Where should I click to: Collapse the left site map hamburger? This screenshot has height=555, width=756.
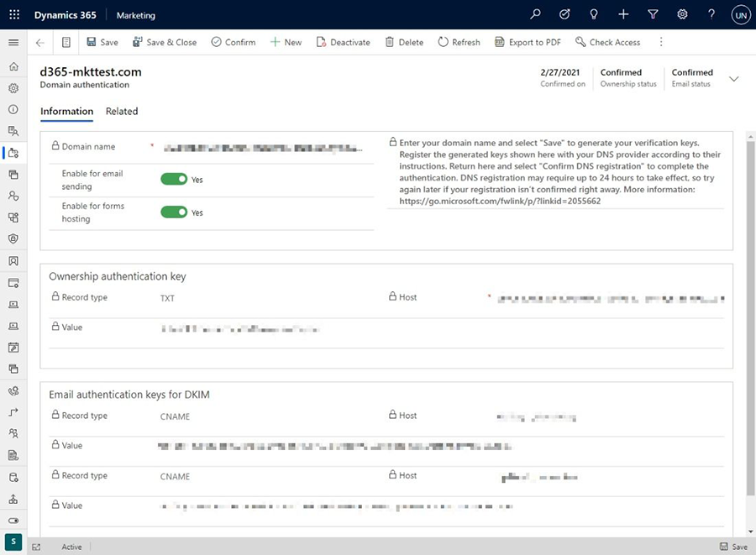point(13,42)
